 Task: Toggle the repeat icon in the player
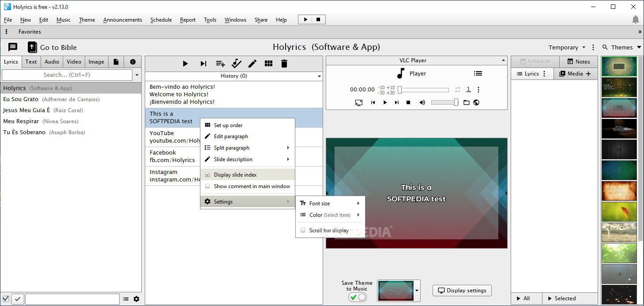pos(458,90)
